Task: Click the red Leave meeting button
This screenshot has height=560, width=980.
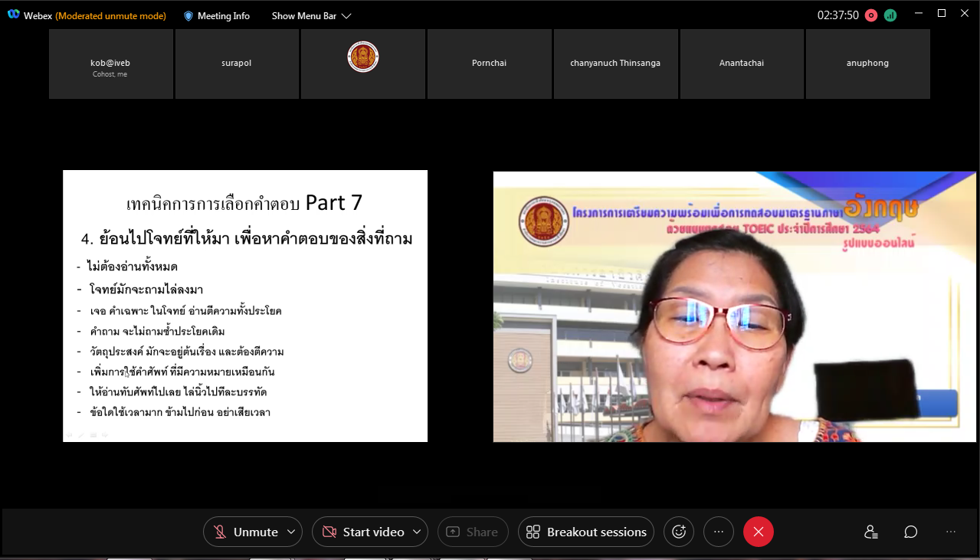Action: click(758, 532)
